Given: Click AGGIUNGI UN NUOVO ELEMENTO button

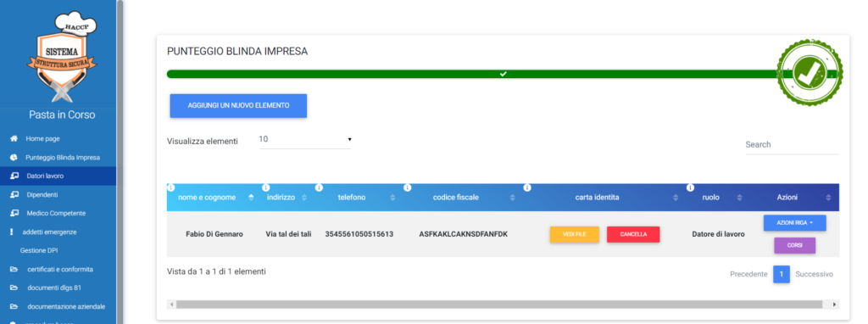Looking at the screenshot, I should (x=238, y=106).
